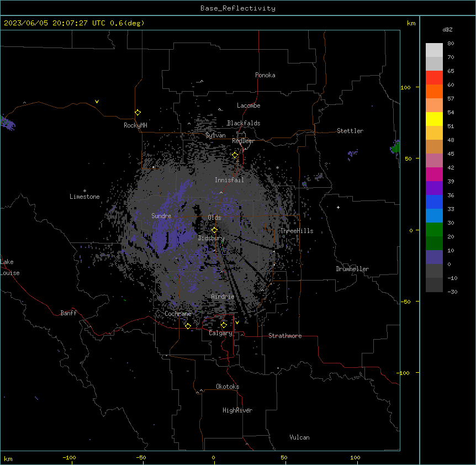The image size is (476, 465).
Task: Click the dBZ legend heading
Action: 447,30
